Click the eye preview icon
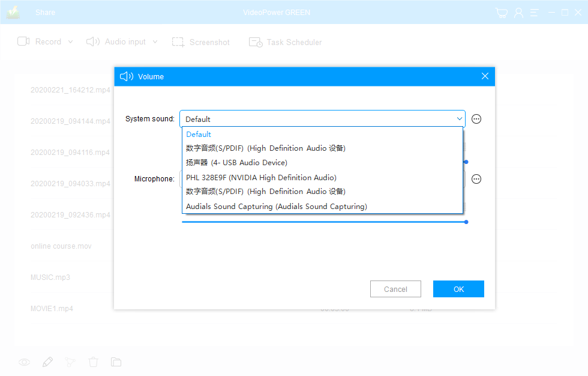Screen dimensions: 588x376 point(24,362)
